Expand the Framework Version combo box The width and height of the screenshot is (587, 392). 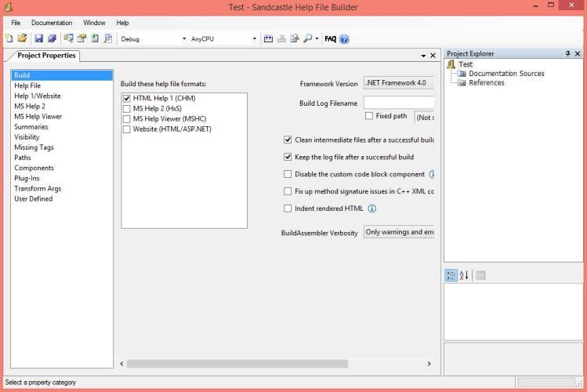click(x=398, y=83)
